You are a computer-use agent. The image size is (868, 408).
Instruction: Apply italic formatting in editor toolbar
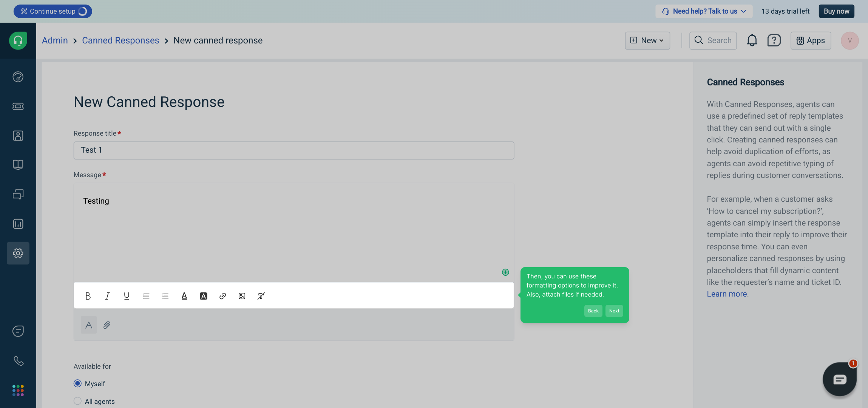(x=107, y=296)
